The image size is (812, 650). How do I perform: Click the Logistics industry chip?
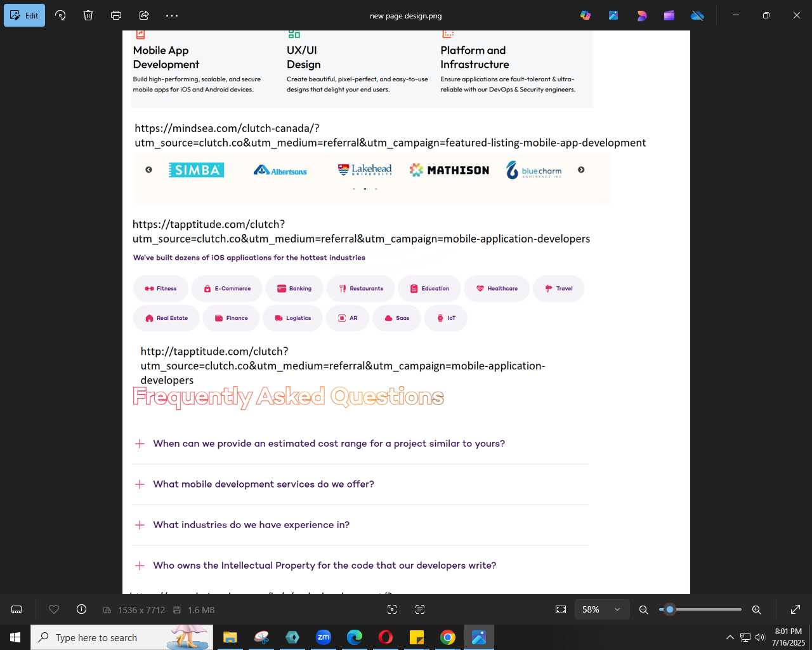(292, 318)
